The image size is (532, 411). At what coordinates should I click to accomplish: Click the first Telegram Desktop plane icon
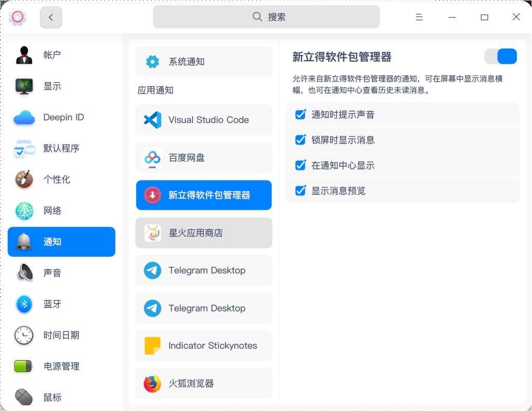(x=153, y=270)
